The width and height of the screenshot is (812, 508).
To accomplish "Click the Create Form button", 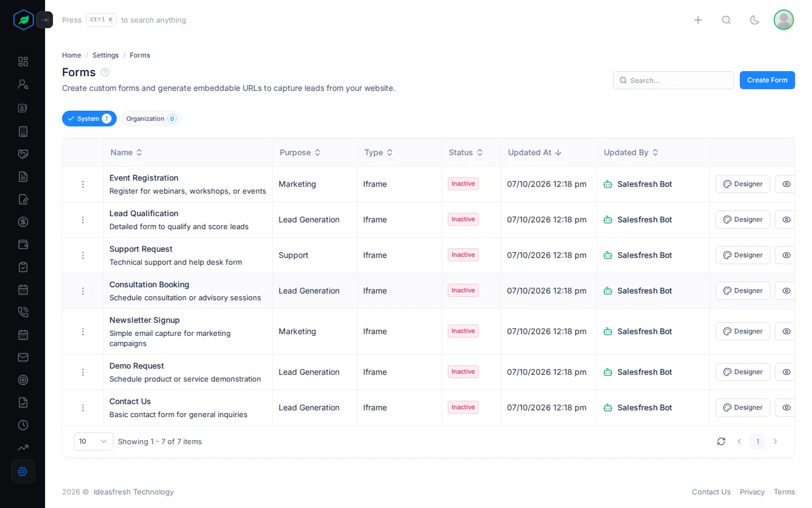I will [x=767, y=80].
